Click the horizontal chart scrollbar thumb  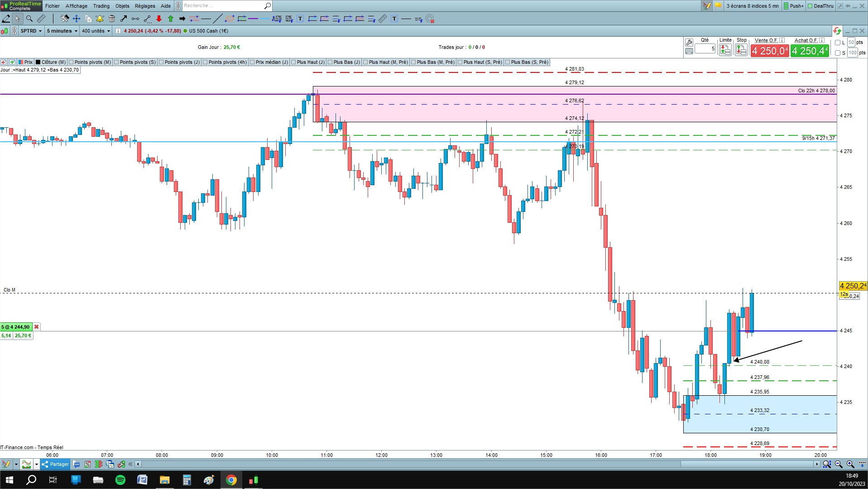pos(747,464)
